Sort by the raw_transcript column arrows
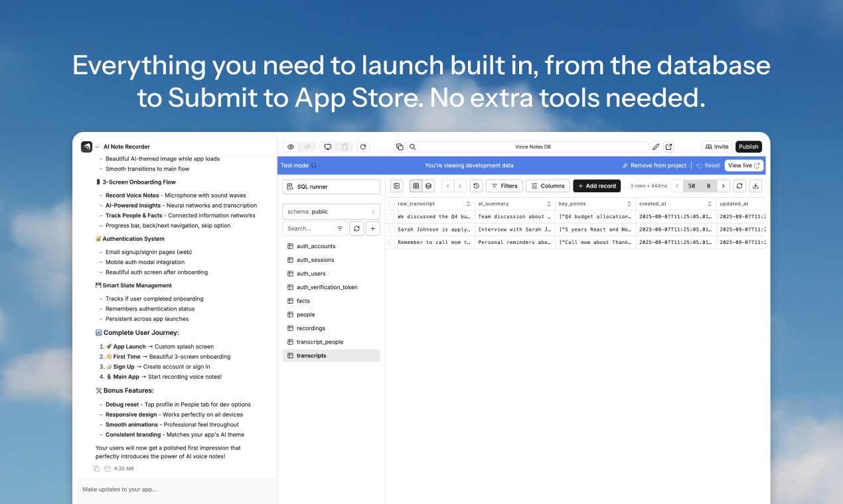The height and width of the screenshot is (504, 843). point(468,204)
